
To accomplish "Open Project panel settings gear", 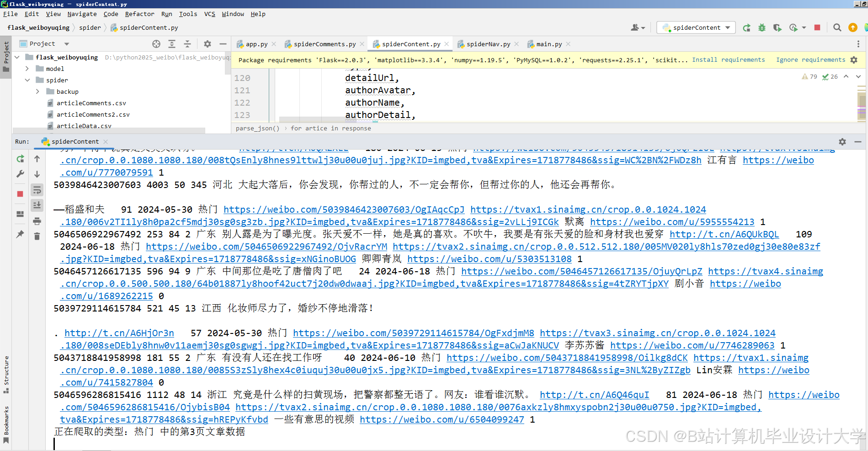I will coord(207,44).
